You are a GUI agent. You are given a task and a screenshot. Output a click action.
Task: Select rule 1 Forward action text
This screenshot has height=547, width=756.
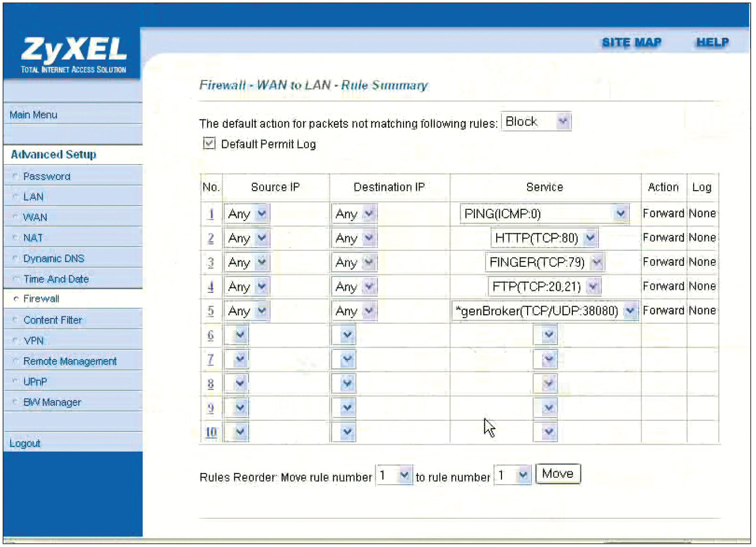pyautogui.click(x=663, y=213)
